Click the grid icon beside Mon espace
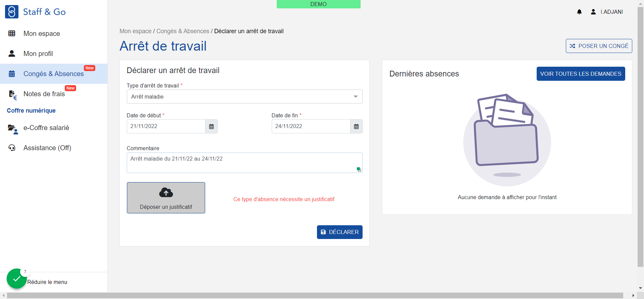The height and width of the screenshot is (299, 644). click(x=12, y=33)
